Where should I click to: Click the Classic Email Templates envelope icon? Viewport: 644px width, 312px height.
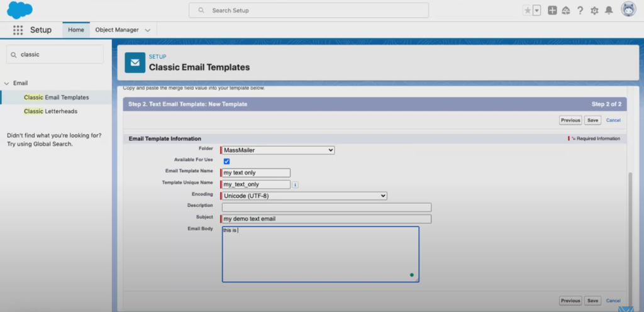[135, 62]
